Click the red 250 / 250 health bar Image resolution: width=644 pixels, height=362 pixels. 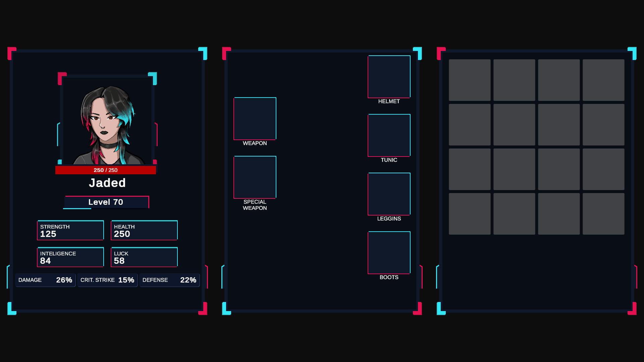(x=106, y=170)
